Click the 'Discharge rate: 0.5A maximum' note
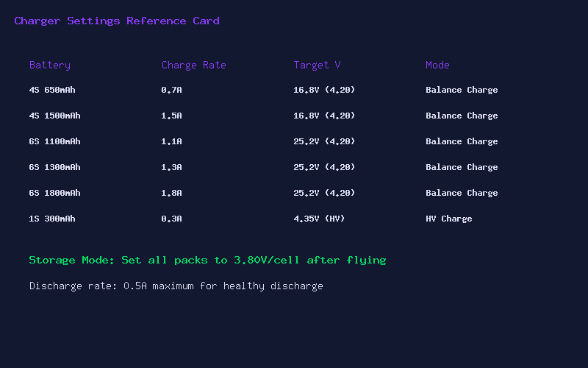 pos(176,286)
